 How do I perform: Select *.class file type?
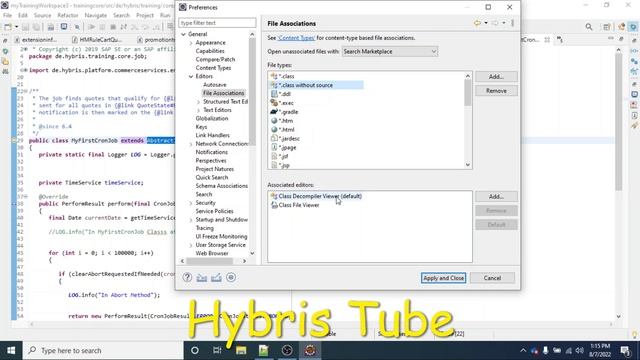coord(287,76)
